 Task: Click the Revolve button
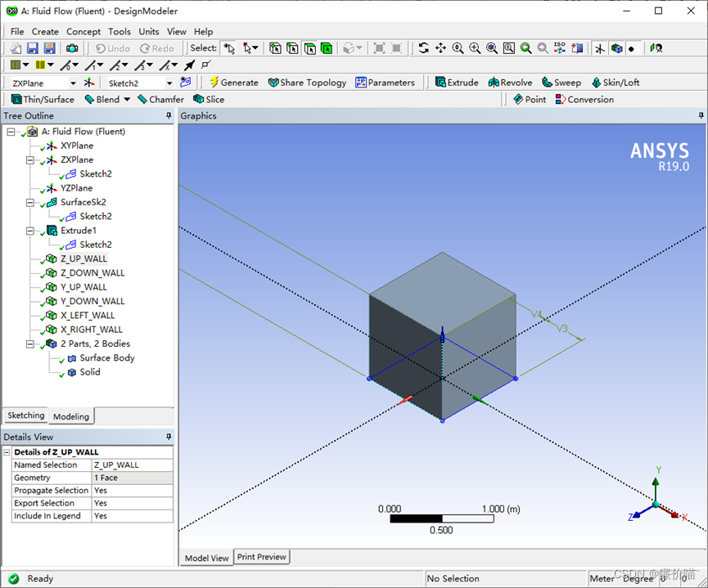510,83
